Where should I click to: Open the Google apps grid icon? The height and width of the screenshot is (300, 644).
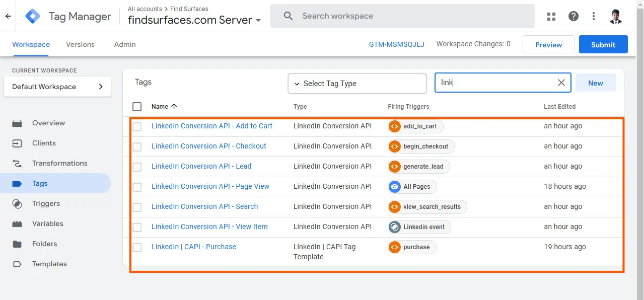(x=551, y=16)
